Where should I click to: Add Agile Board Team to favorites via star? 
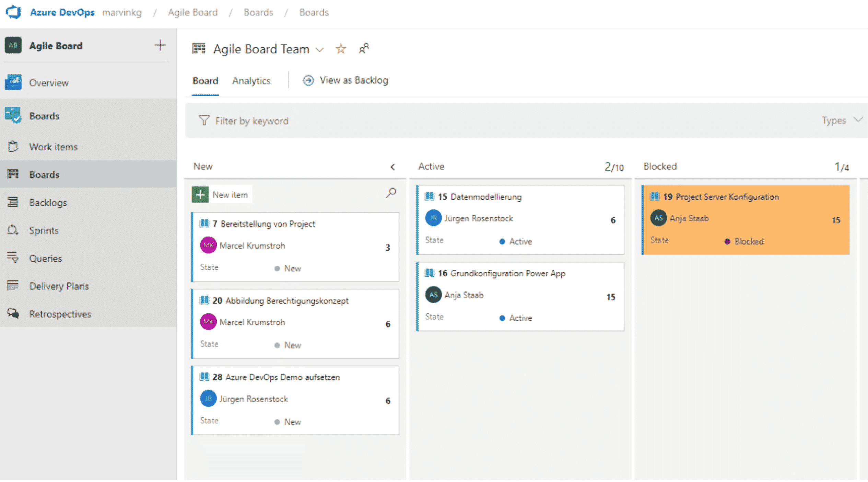(341, 49)
